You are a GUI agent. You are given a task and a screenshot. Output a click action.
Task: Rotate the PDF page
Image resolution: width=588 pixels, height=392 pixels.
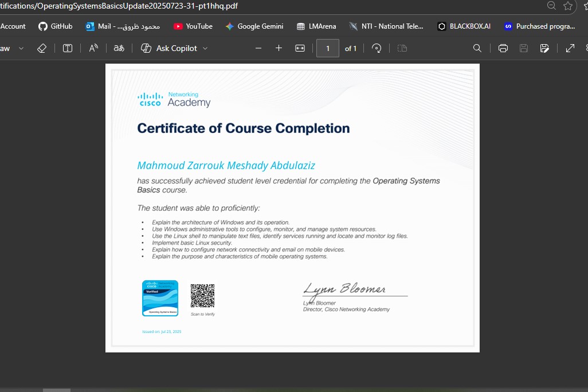click(x=377, y=48)
